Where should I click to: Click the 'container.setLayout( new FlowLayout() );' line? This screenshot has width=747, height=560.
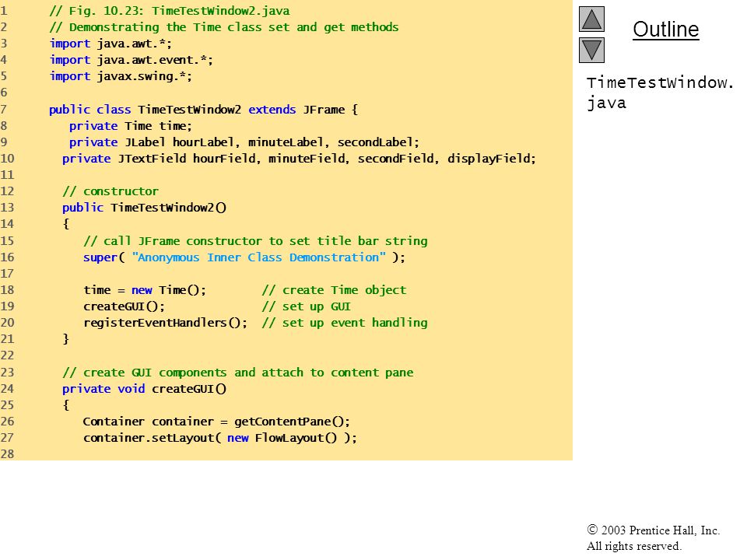220,438
